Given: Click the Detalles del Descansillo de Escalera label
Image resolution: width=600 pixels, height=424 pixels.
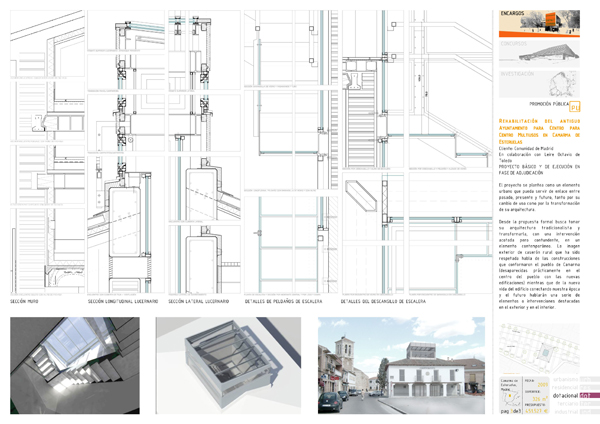Looking at the screenshot, I should (x=385, y=301).
